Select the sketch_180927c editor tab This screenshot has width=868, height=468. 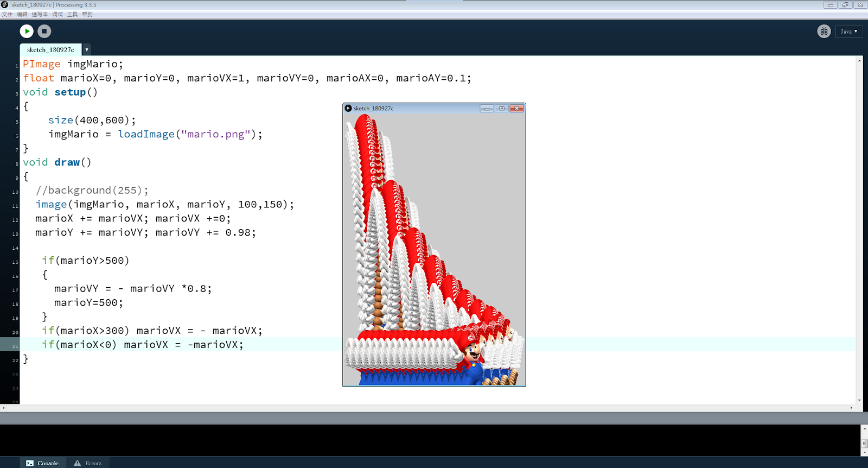point(50,49)
